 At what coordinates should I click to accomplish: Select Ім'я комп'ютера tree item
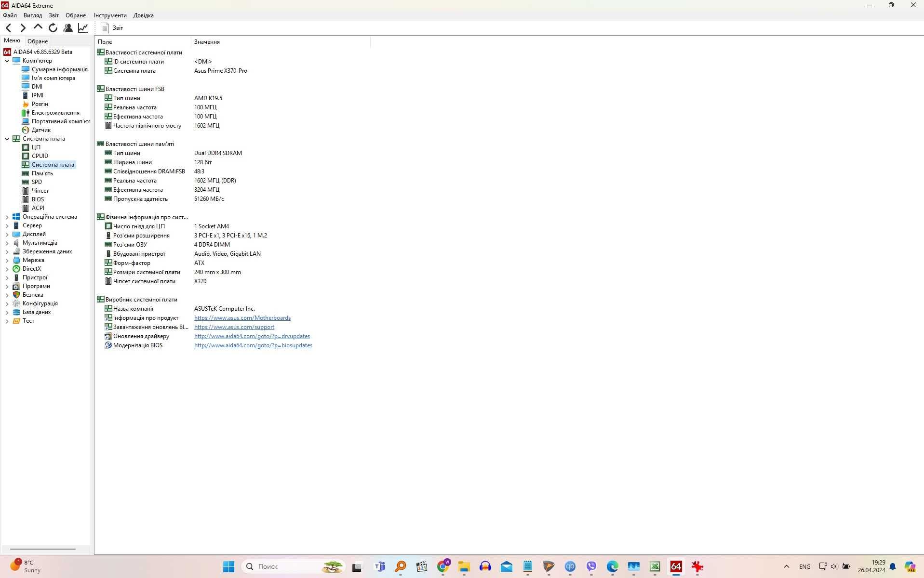tap(53, 78)
